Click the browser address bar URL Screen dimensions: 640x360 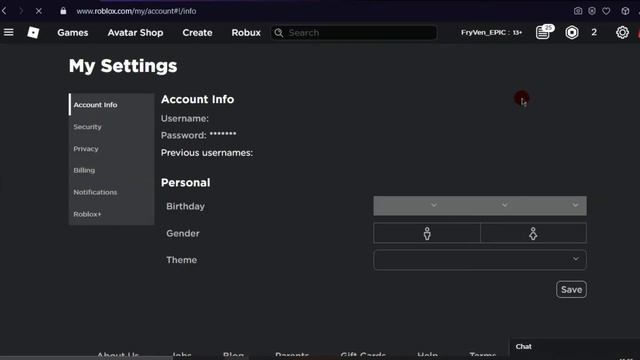pyautogui.click(x=136, y=11)
